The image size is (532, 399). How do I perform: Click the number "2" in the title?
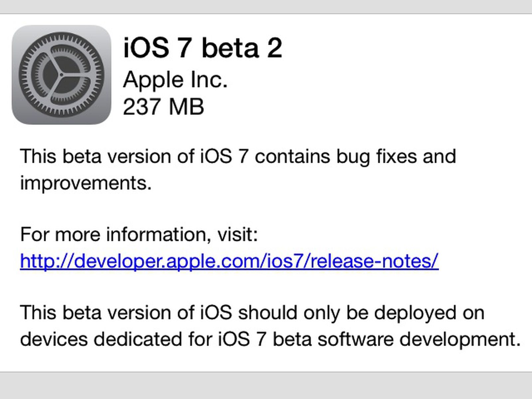click(274, 48)
